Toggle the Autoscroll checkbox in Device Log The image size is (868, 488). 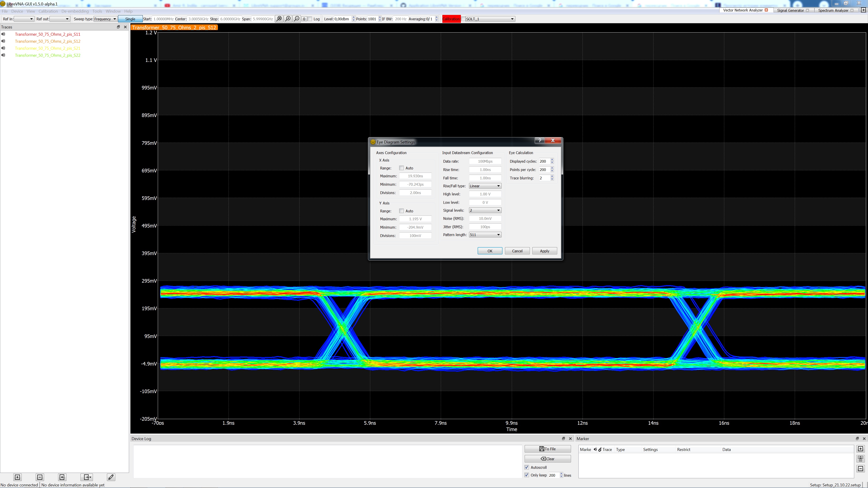[527, 467]
